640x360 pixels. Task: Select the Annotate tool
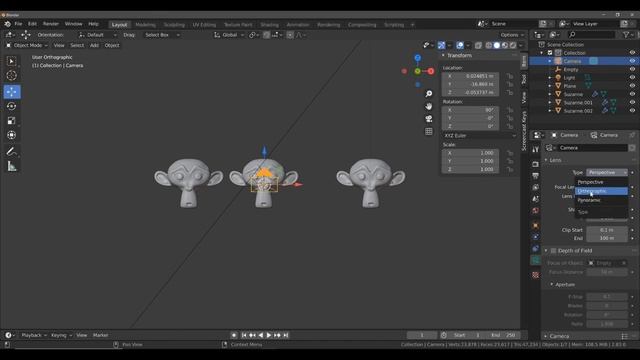pyautogui.click(x=11, y=151)
